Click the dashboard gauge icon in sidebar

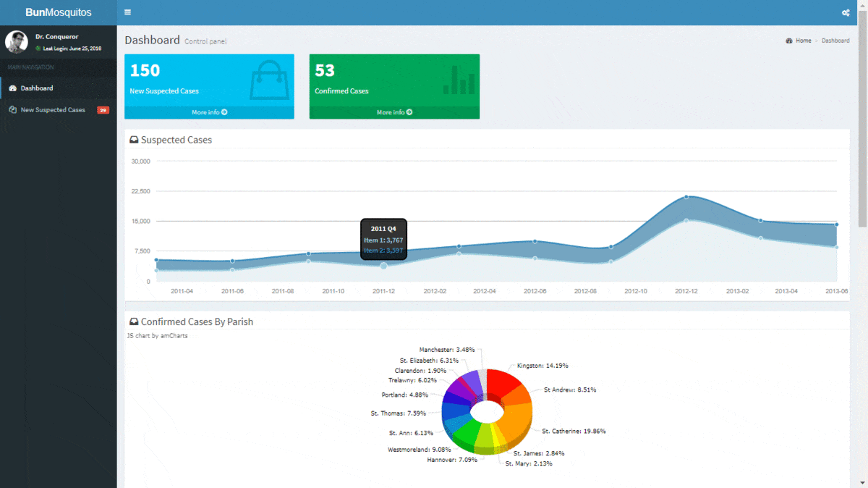click(x=12, y=88)
